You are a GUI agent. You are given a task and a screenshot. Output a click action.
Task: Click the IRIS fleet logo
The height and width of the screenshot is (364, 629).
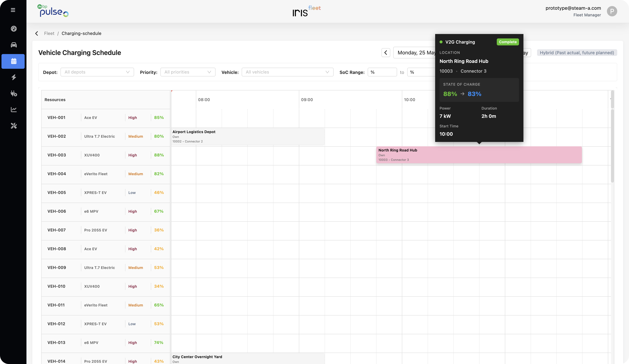point(307,11)
